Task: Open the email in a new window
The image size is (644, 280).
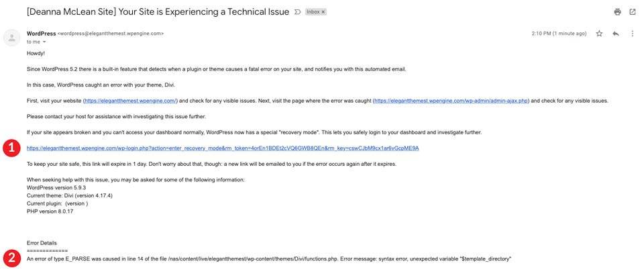Action: (633, 12)
